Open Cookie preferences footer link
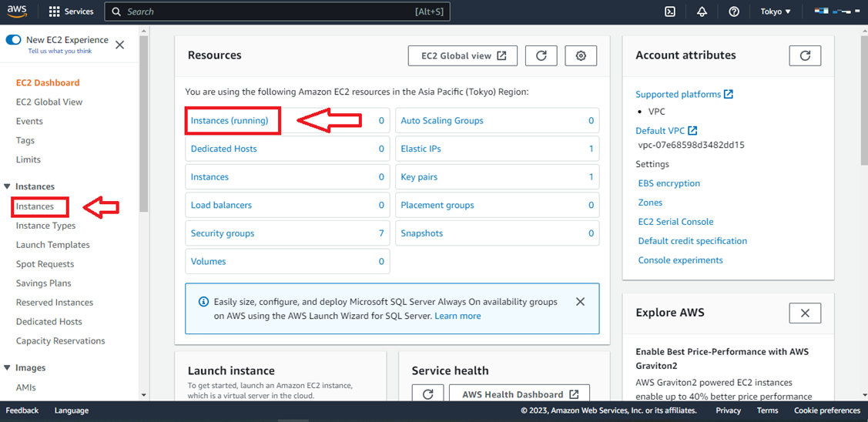The image size is (868, 422). point(827,410)
